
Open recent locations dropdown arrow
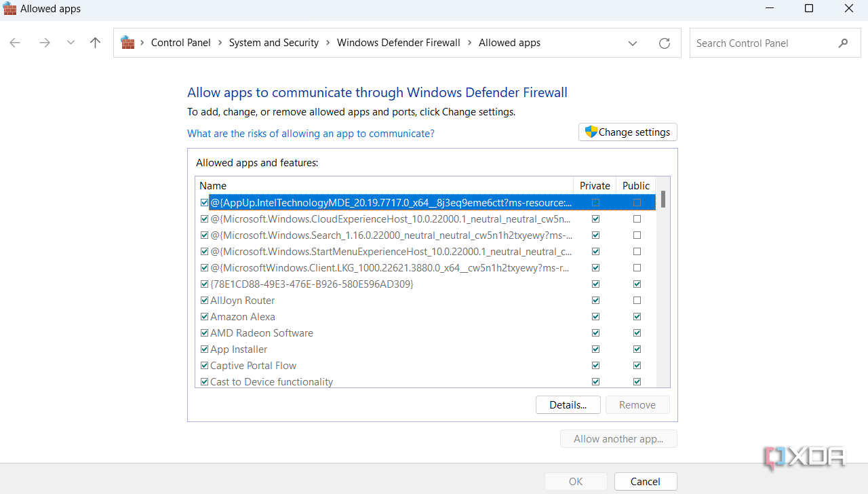click(71, 43)
